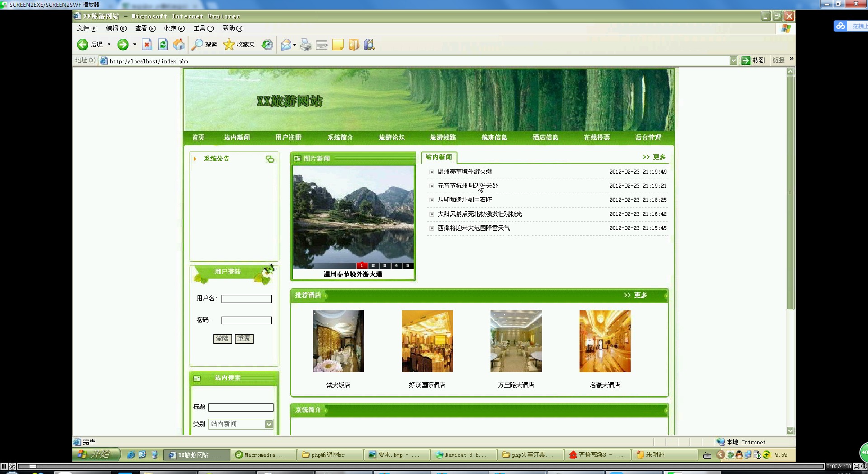
Task: Expand the Mail button dropdown arrow
Action: [x=294, y=44]
